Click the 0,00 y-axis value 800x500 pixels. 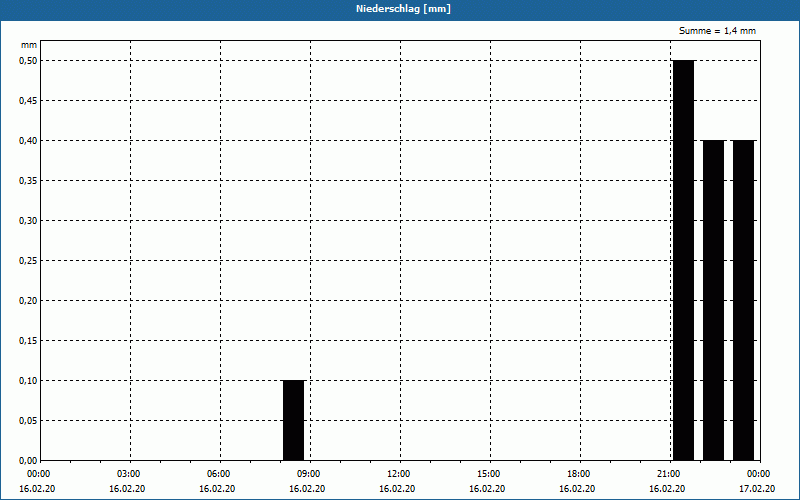[28, 460]
